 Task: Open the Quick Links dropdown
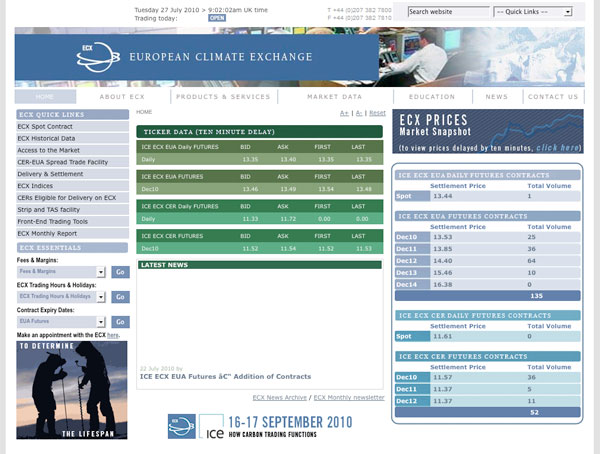click(533, 12)
